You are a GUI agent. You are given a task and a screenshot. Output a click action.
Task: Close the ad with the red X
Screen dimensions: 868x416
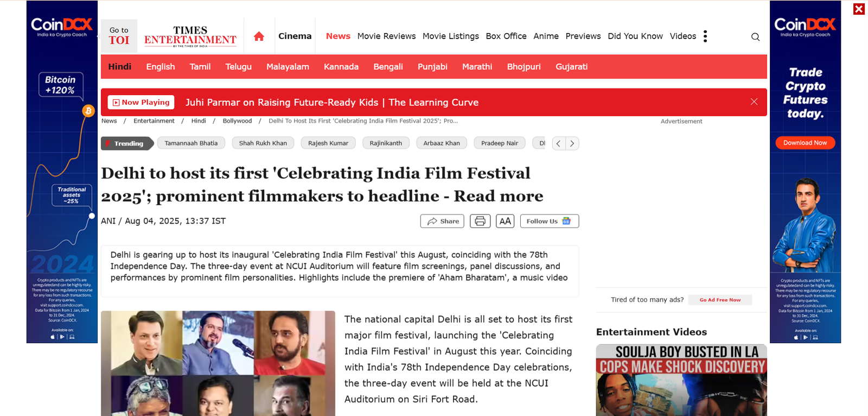click(859, 9)
